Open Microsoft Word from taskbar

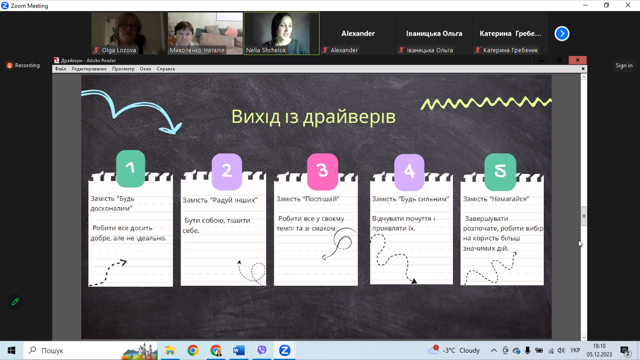(x=239, y=350)
